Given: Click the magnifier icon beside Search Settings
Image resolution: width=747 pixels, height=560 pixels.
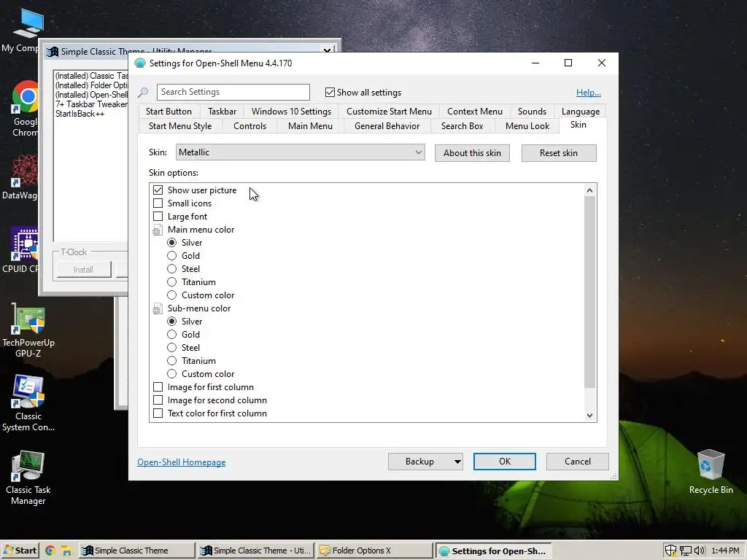Looking at the screenshot, I should (144, 93).
